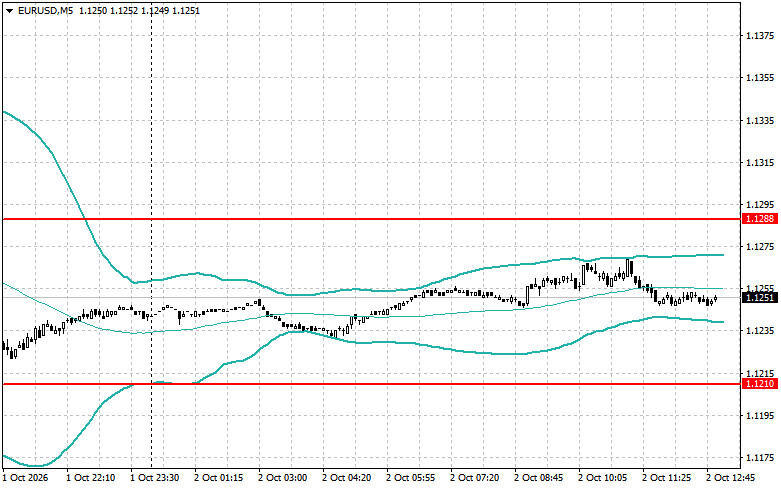
Task: Click the 1.1175 price scale value
Action: [x=760, y=458]
